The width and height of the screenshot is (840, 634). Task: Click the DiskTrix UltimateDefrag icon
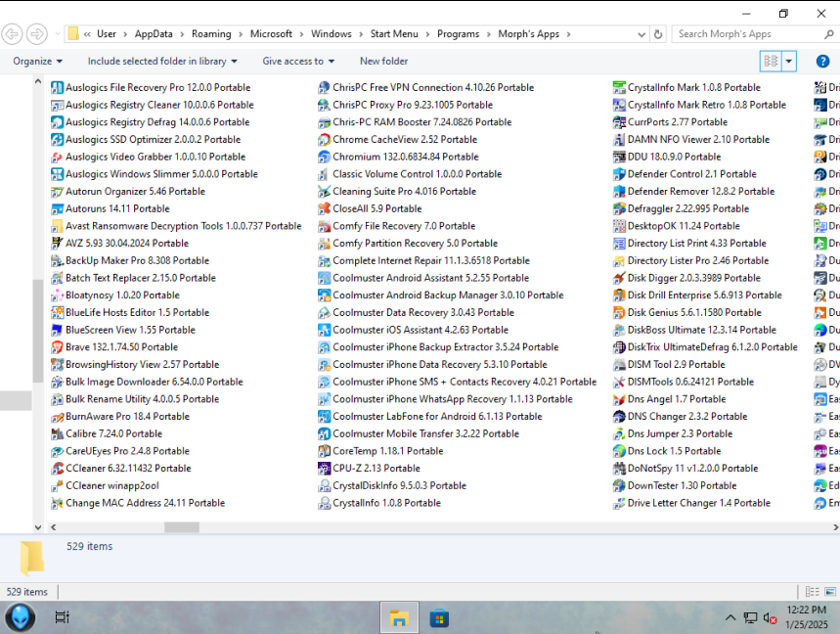619,347
